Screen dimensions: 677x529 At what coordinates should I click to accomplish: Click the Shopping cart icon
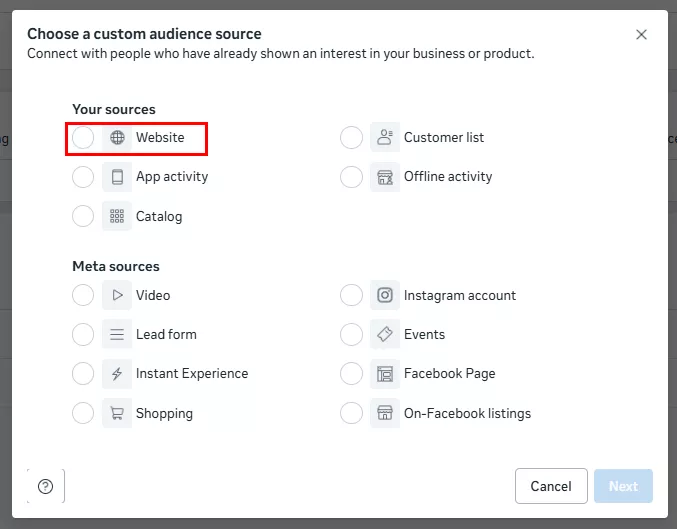click(117, 413)
